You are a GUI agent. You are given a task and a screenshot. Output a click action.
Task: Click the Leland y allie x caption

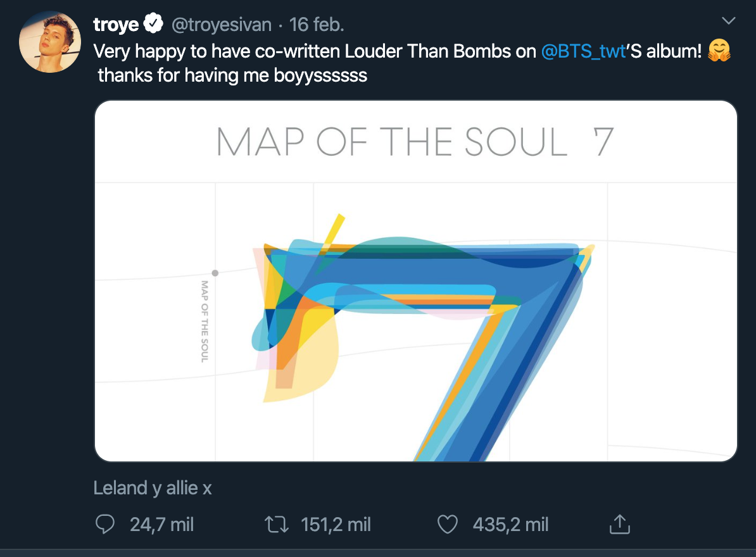(x=152, y=487)
